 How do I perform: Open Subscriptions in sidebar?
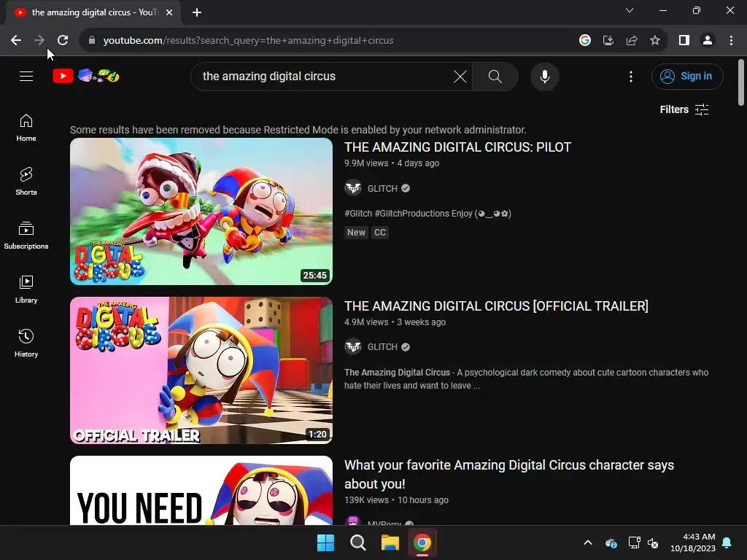pyautogui.click(x=26, y=236)
